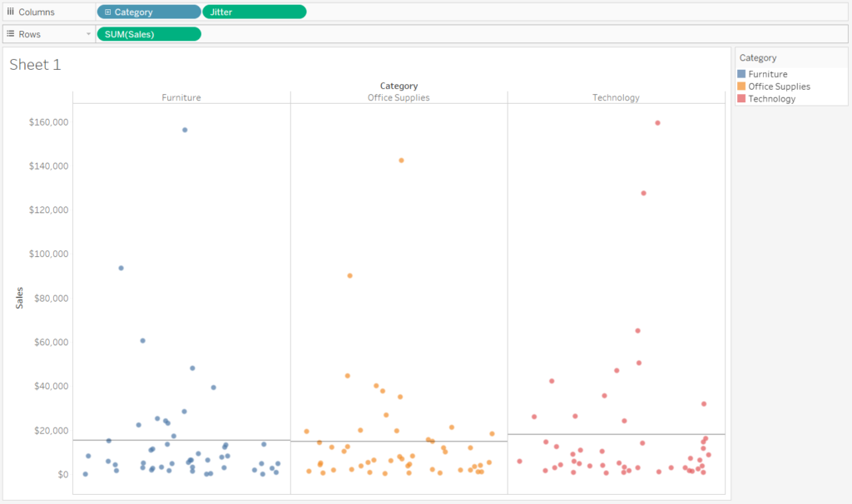
Task: Select the Jitter pill on Columns
Action: tap(254, 11)
